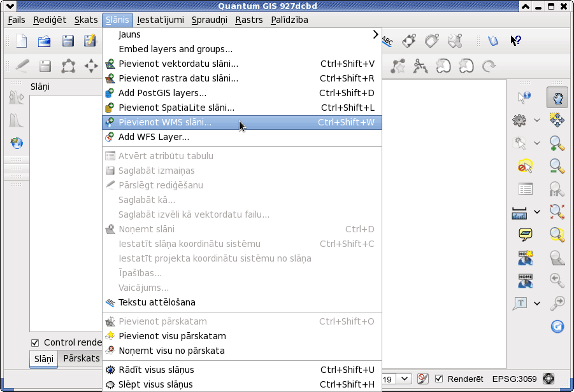Viewport: 574px width, 392px height.
Task: Click the New Project blank page icon
Action: (22, 41)
